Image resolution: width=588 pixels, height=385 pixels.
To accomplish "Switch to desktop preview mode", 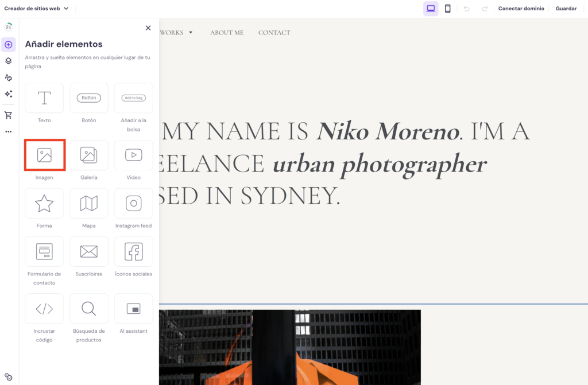I will [x=431, y=9].
